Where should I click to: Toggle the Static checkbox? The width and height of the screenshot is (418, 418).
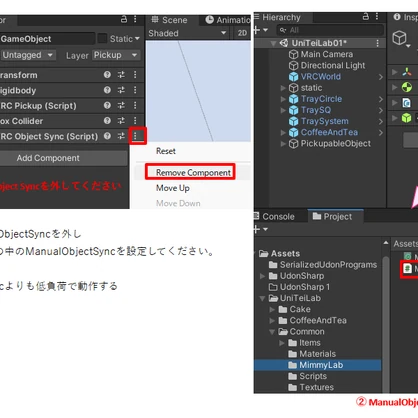pyautogui.click(x=102, y=38)
